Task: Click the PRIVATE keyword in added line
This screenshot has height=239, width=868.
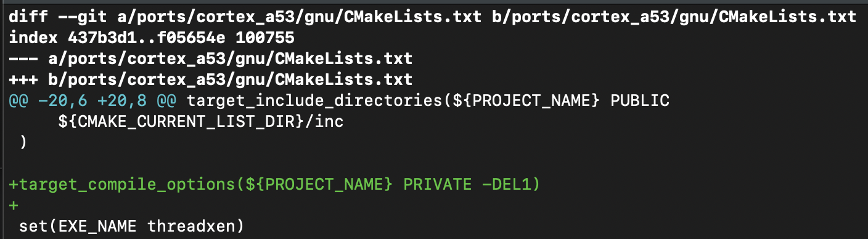Action: [x=438, y=185]
